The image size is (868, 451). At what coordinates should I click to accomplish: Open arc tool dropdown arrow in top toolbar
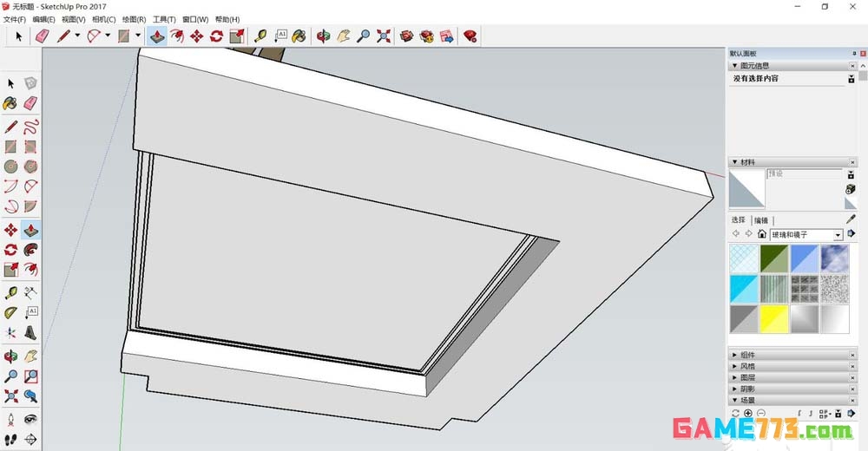pyautogui.click(x=108, y=36)
